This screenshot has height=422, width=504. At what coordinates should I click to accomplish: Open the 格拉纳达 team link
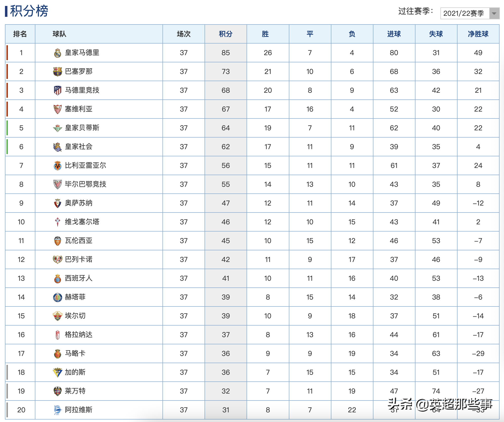pyautogui.click(x=79, y=335)
